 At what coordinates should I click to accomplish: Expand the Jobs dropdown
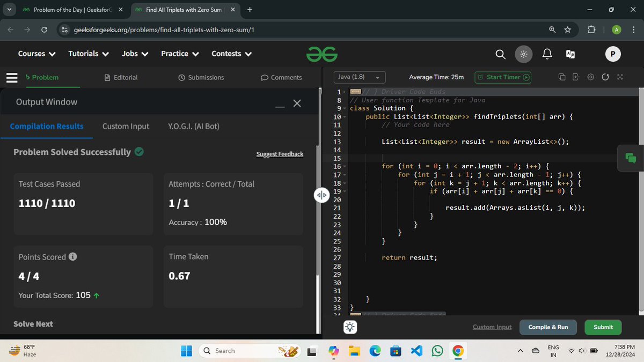point(135,54)
